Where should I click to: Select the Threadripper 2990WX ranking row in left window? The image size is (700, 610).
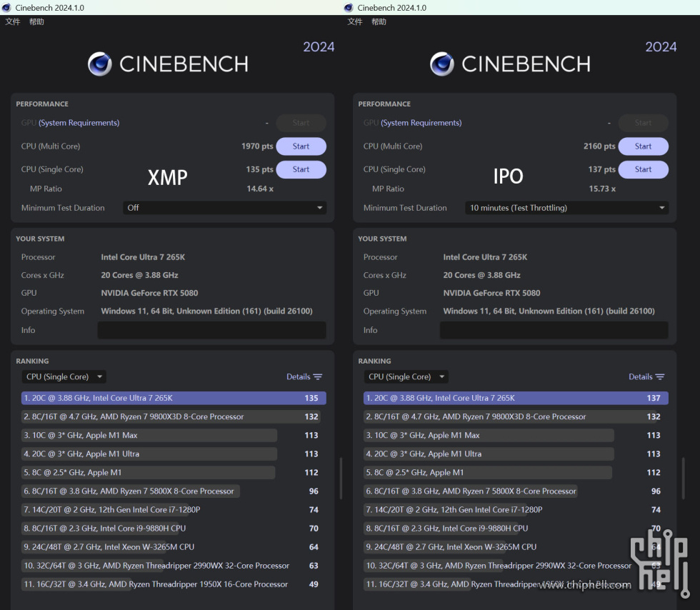pyautogui.click(x=174, y=565)
